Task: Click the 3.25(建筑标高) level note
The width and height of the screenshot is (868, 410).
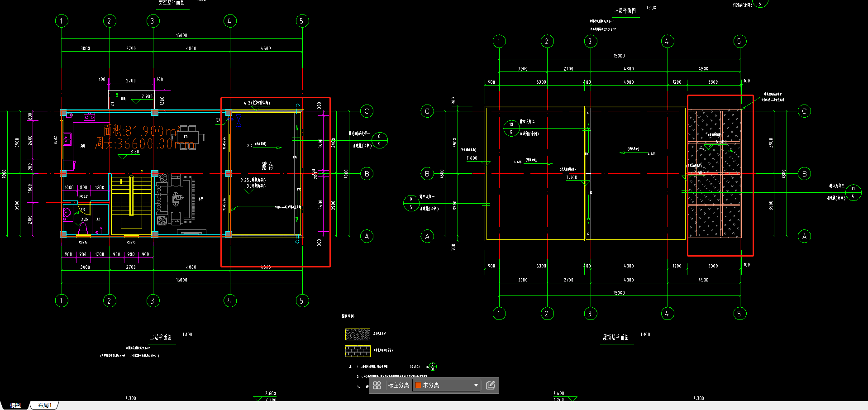Action: pyautogui.click(x=253, y=180)
